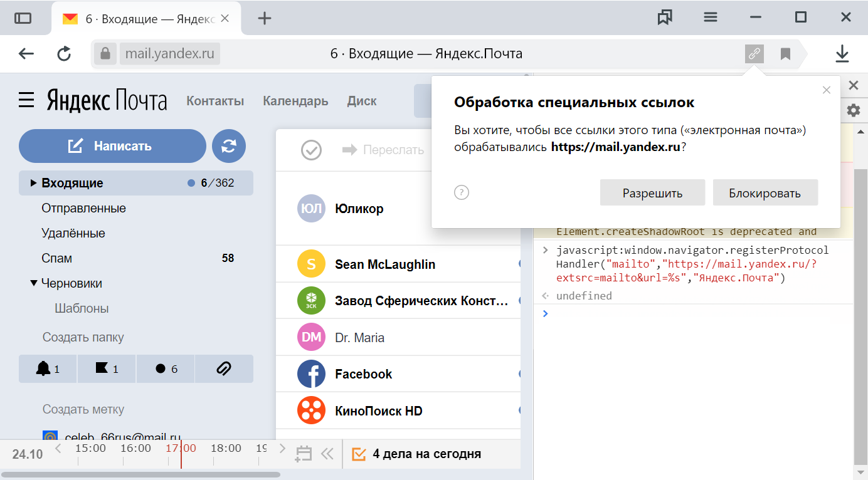Close the developer tools panel

[x=854, y=85]
